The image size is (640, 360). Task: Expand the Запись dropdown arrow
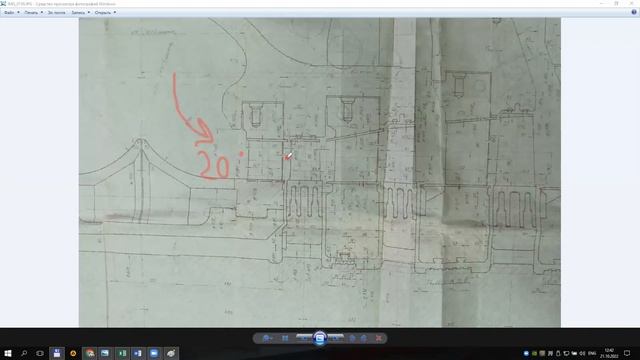point(89,13)
